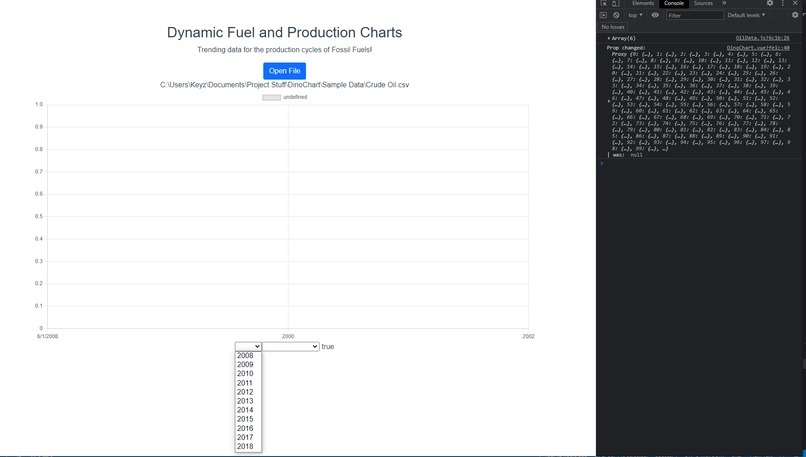
Task: Choose 2017 in the year list
Action: pos(248,437)
